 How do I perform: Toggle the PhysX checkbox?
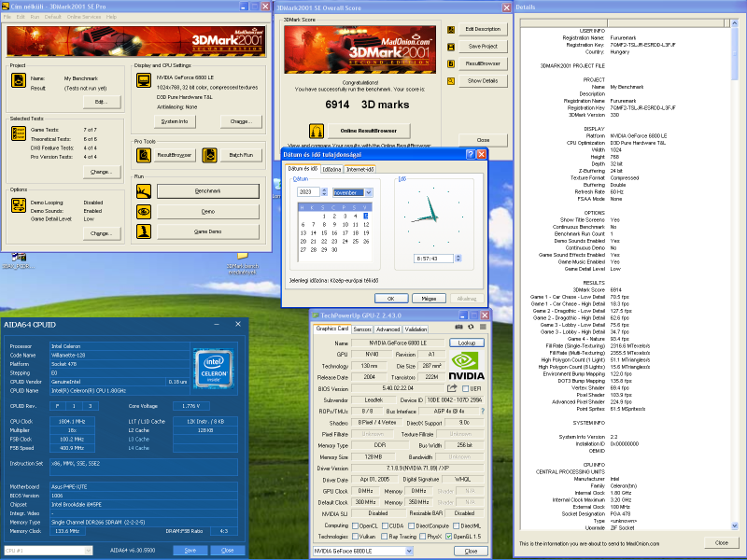[x=423, y=537]
